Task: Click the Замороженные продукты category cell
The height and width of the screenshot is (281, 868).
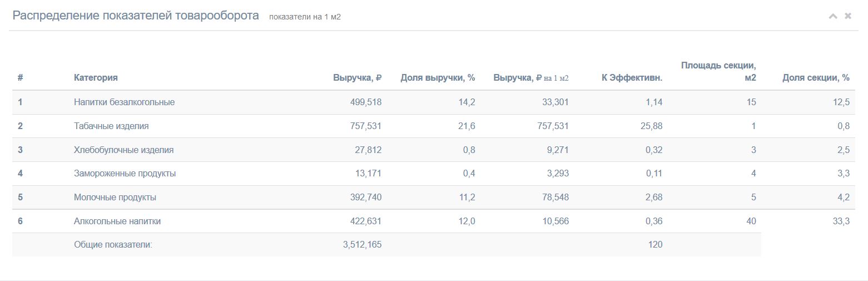Action: point(125,174)
